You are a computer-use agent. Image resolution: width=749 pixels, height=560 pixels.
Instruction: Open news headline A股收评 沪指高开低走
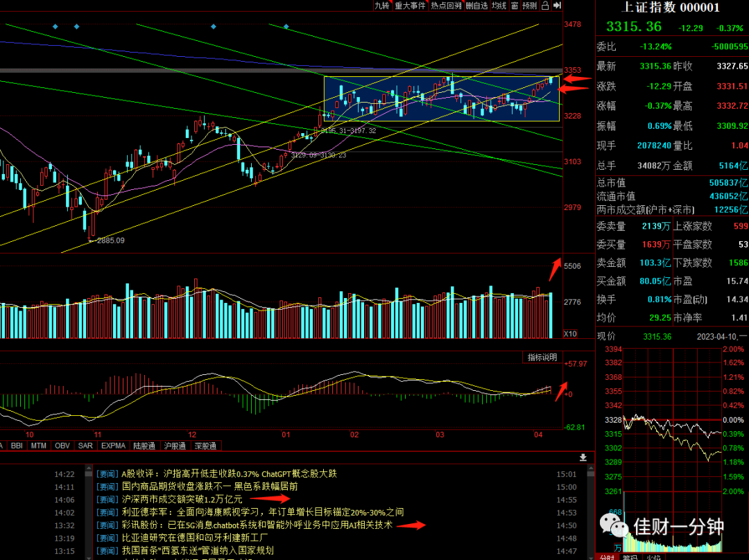point(229,473)
